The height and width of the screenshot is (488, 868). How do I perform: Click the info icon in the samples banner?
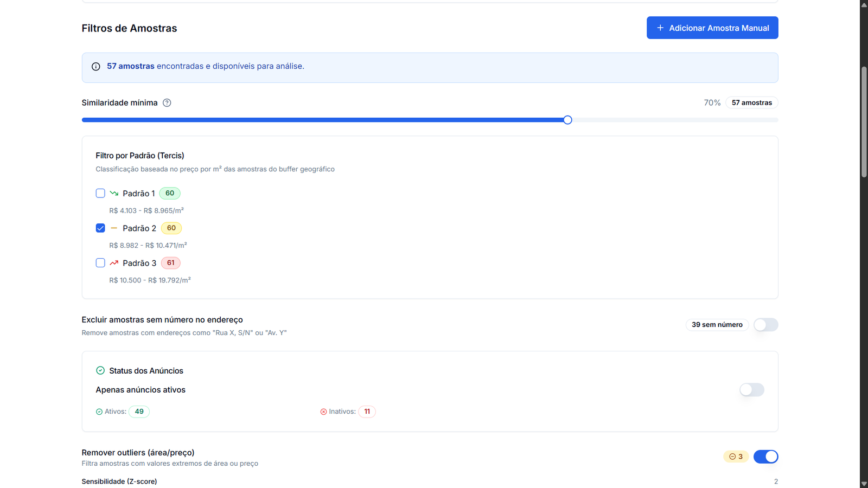(96, 67)
